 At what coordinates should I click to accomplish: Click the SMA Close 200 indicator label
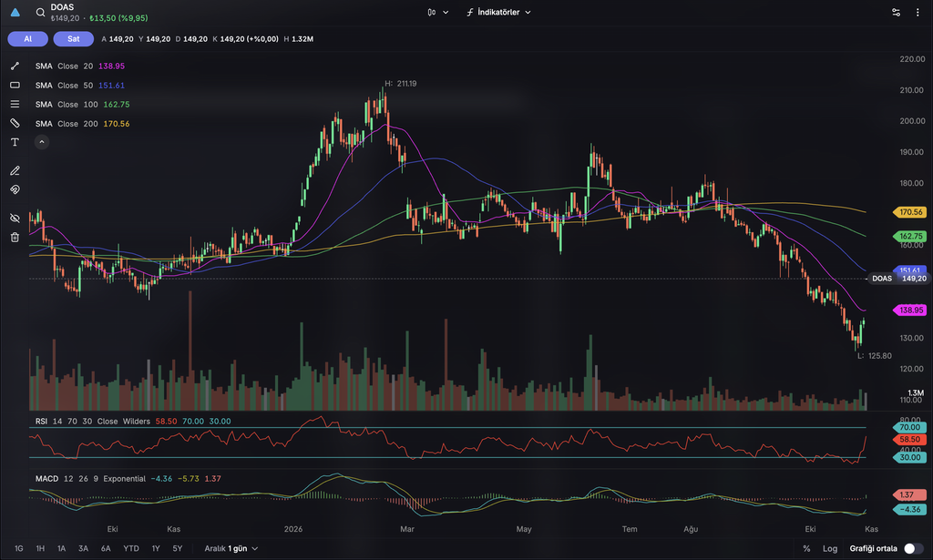click(82, 124)
